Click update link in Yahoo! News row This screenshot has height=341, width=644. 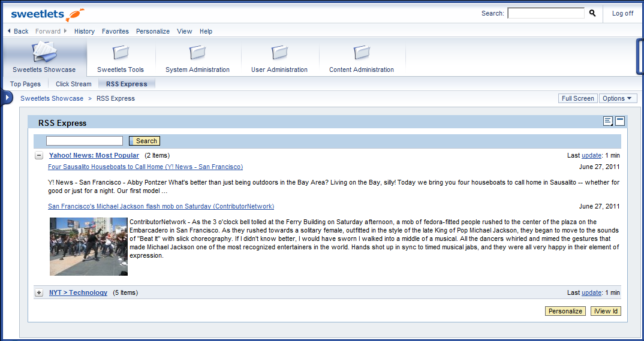[x=591, y=156]
